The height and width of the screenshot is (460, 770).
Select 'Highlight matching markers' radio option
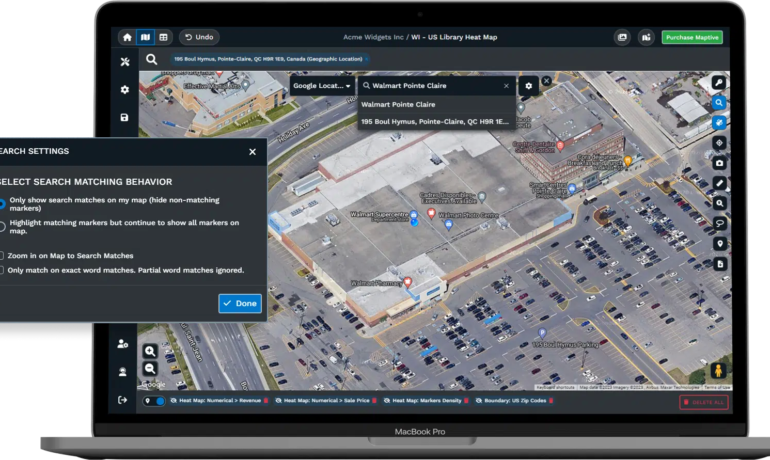(x=2, y=225)
